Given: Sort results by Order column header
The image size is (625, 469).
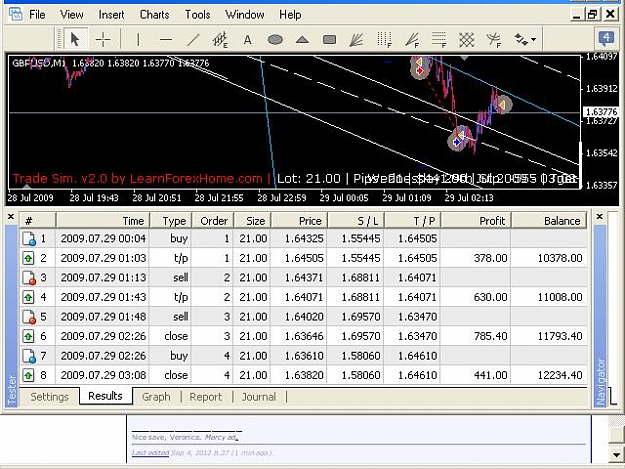Looking at the screenshot, I should [212, 221].
